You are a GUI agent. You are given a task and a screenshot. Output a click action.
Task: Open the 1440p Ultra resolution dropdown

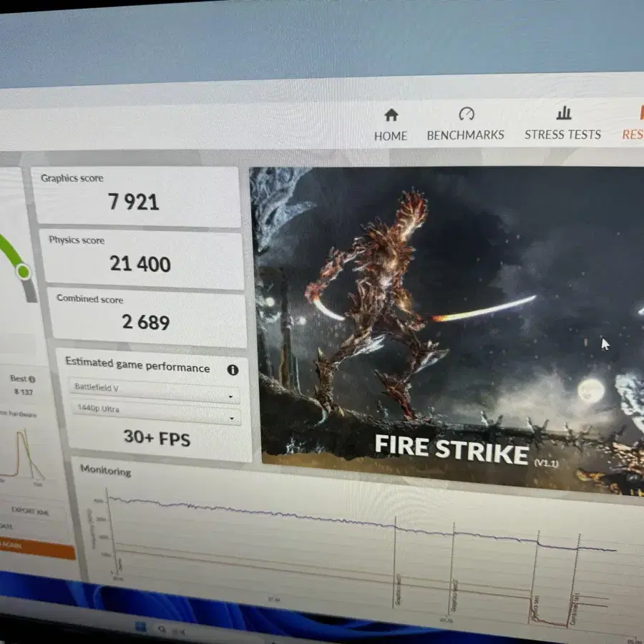[x=156, y=412]
